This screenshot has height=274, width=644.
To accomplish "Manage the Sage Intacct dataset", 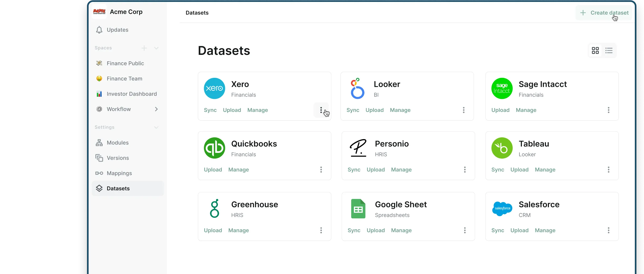I will 526,110.
